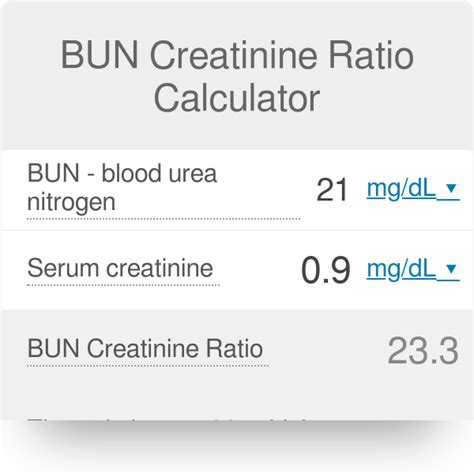474x474 pixels.
Task: Open the mg/dL unit selector for BUN
Action: [x=413, y=189]
